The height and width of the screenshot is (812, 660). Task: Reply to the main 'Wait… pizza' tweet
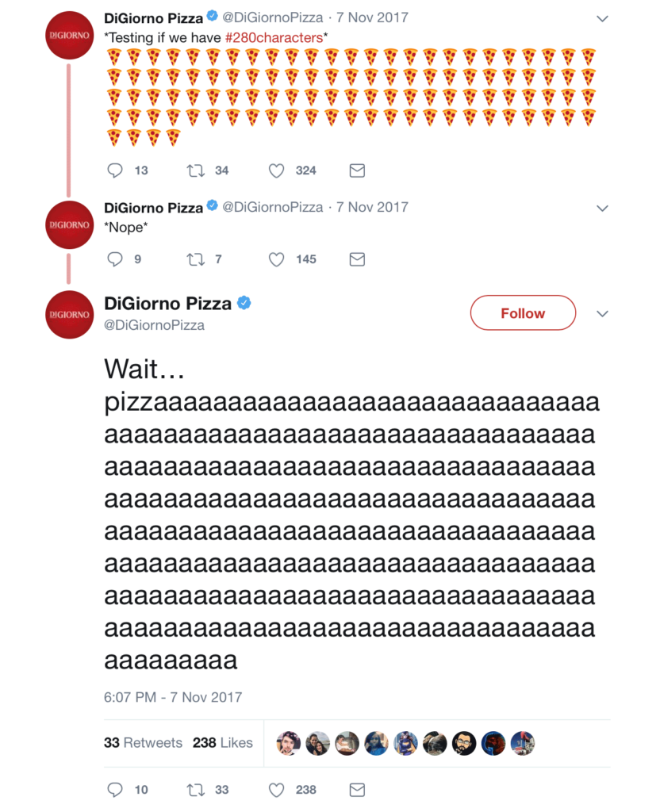point(115,790)
